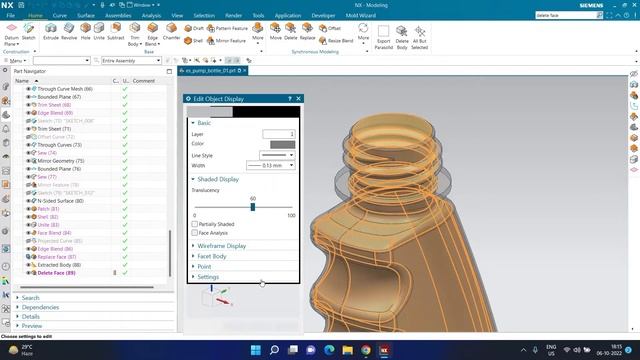Image resolution: width=640 pixels, height=360 pixels.
Task: Select the Shell tool
Action: point(193,41)
